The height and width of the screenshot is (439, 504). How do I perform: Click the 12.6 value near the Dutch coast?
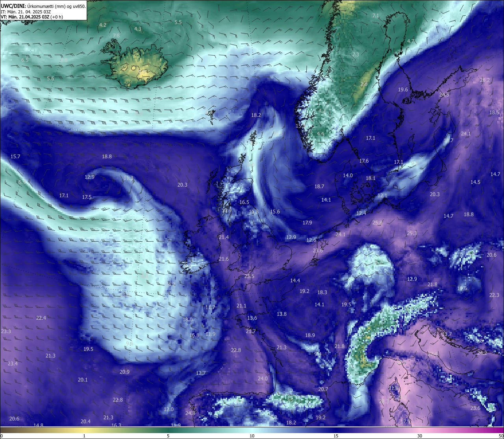[x=311, y=240]
